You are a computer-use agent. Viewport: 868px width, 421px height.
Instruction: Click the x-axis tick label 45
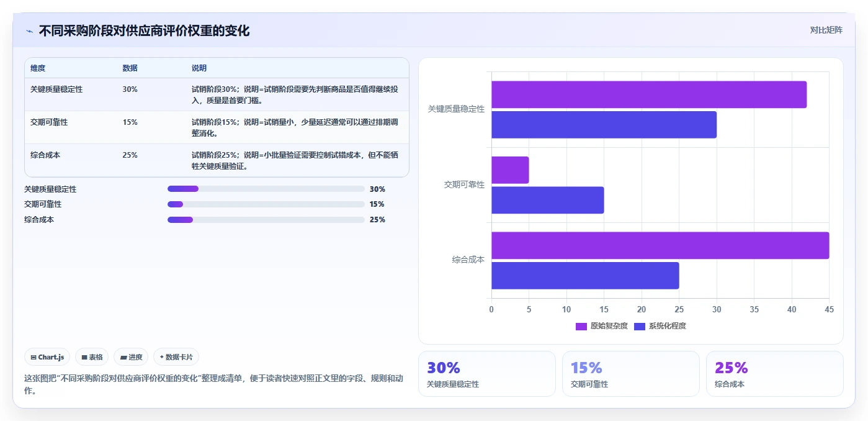(x=829, y=309)
